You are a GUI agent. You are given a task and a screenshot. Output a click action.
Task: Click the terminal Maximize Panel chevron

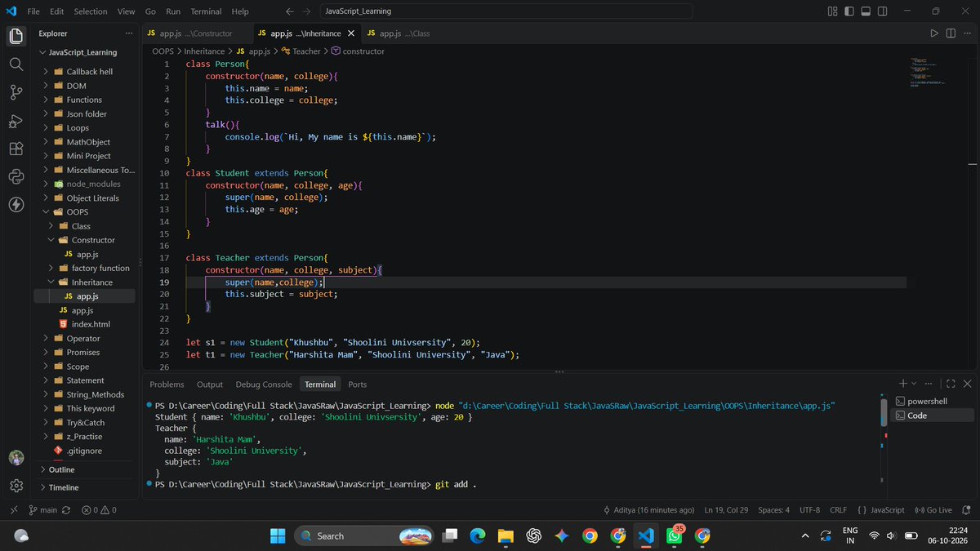pos(951,384)
